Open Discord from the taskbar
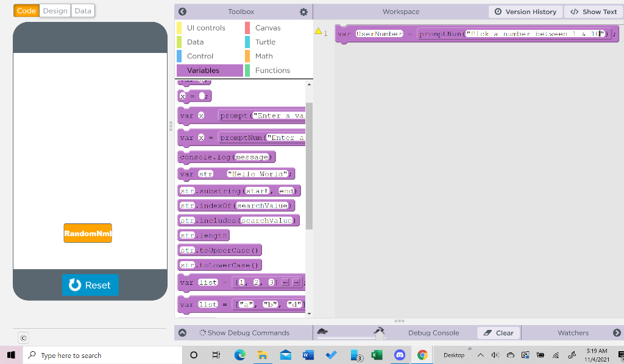 coord(400,355)
